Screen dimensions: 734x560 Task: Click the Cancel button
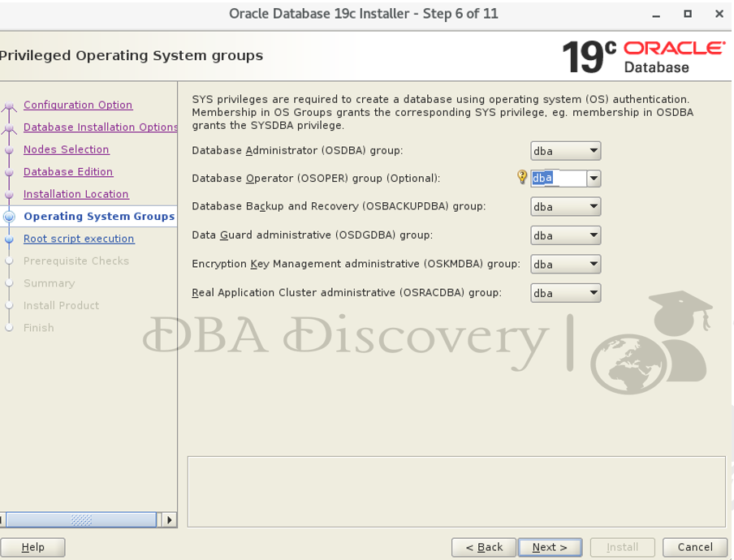695,547
